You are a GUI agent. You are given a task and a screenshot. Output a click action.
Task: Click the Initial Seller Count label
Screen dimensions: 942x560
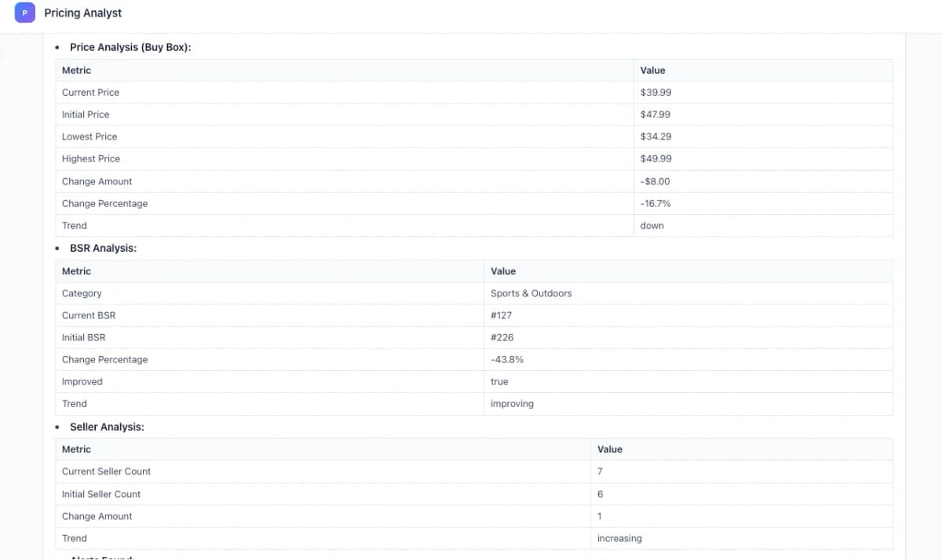pyautogui.click(x=101, y=494)
